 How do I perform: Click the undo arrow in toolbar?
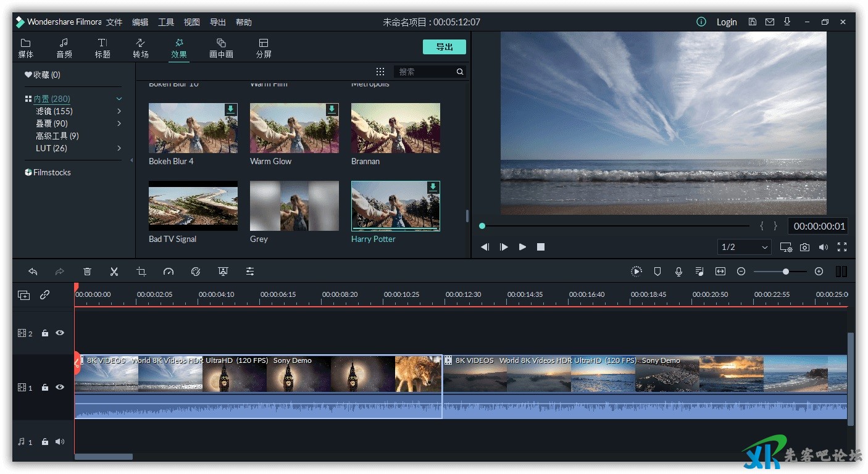tap(33, 272)
